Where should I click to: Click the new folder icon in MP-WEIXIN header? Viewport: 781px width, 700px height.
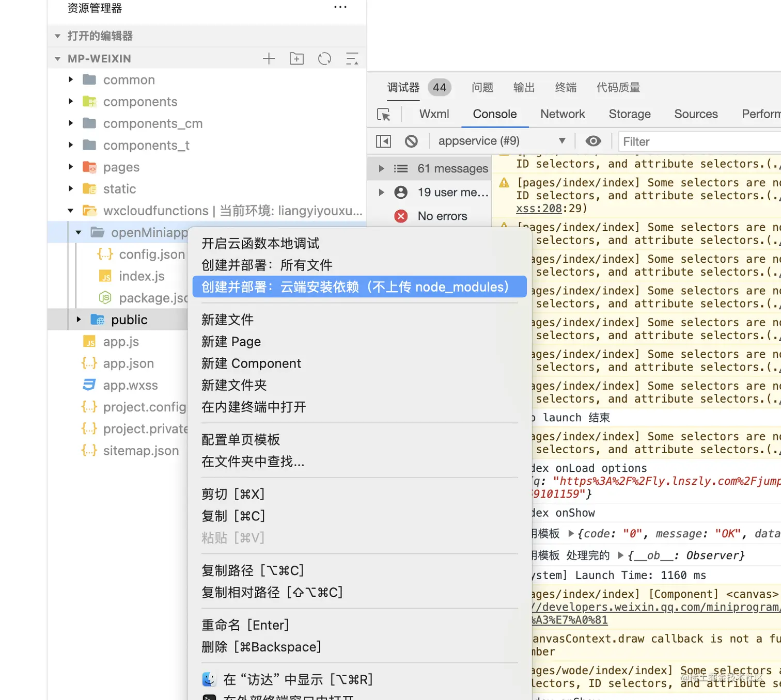296,59
